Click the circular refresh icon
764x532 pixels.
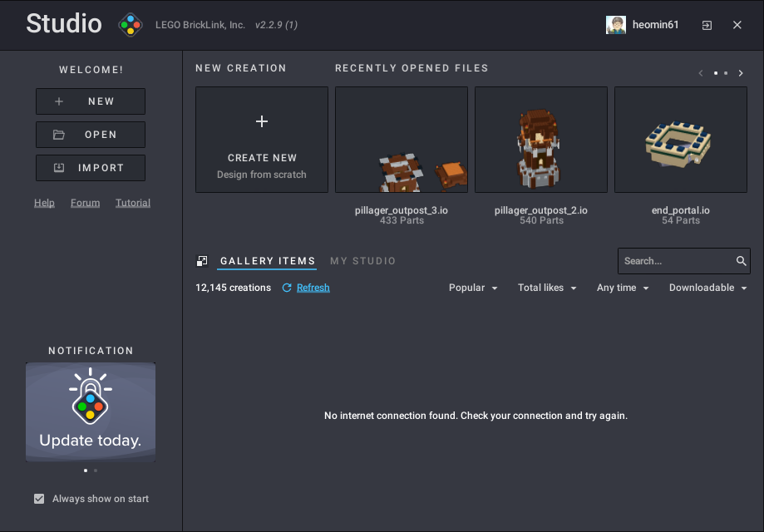point(287,288)
